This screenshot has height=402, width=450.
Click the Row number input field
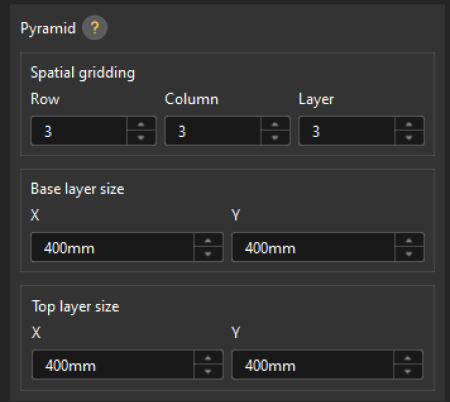pos(79,131)
